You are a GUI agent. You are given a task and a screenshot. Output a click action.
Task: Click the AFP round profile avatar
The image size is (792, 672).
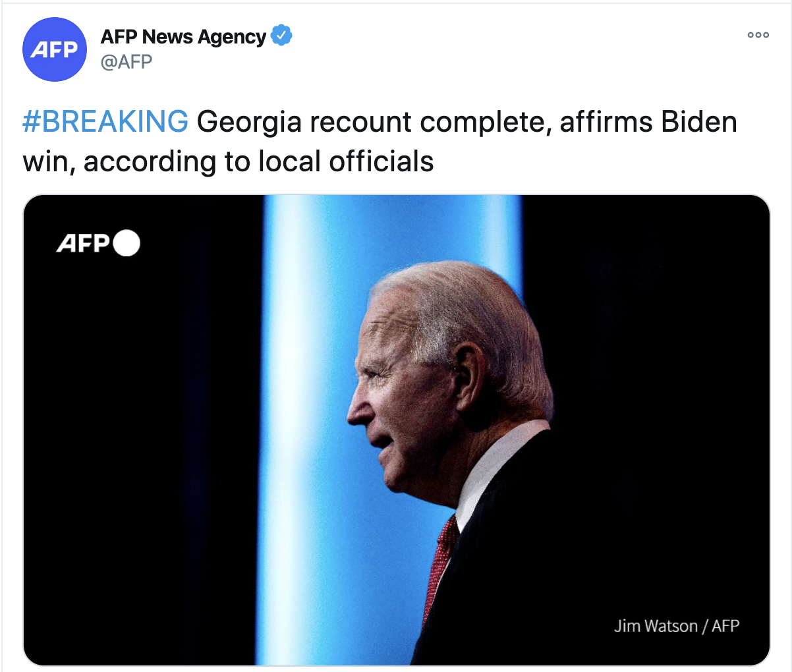[55, 49]
